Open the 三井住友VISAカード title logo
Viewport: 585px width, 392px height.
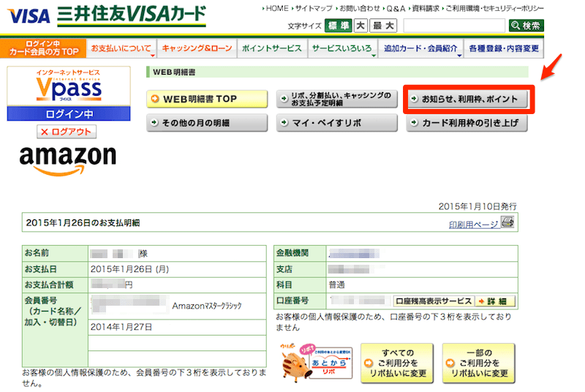point(132,15)
